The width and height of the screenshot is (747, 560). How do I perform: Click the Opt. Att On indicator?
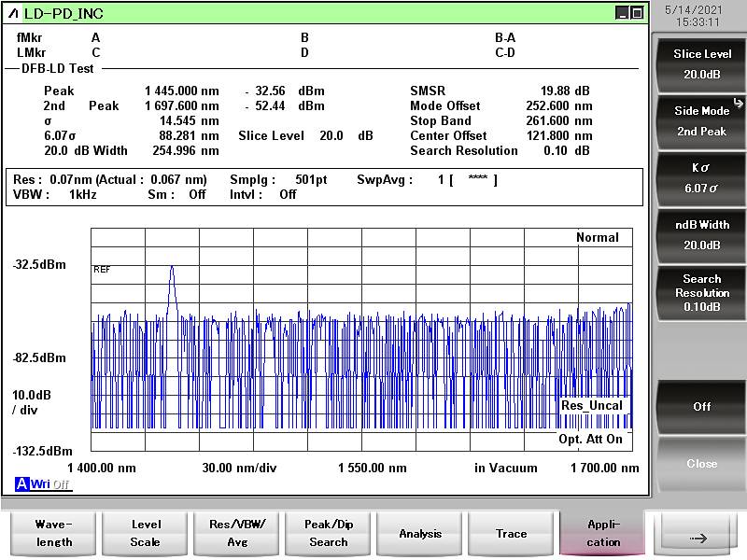(590, 440)
